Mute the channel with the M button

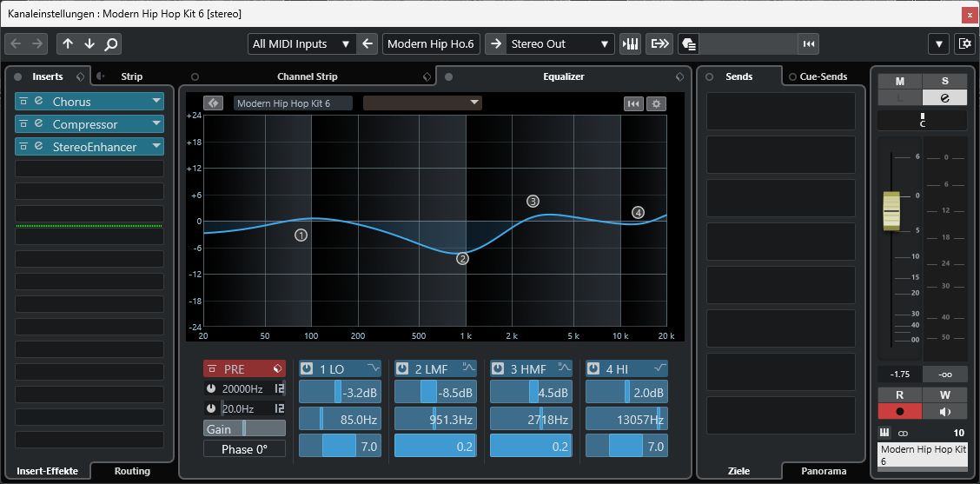pos(899,81)
